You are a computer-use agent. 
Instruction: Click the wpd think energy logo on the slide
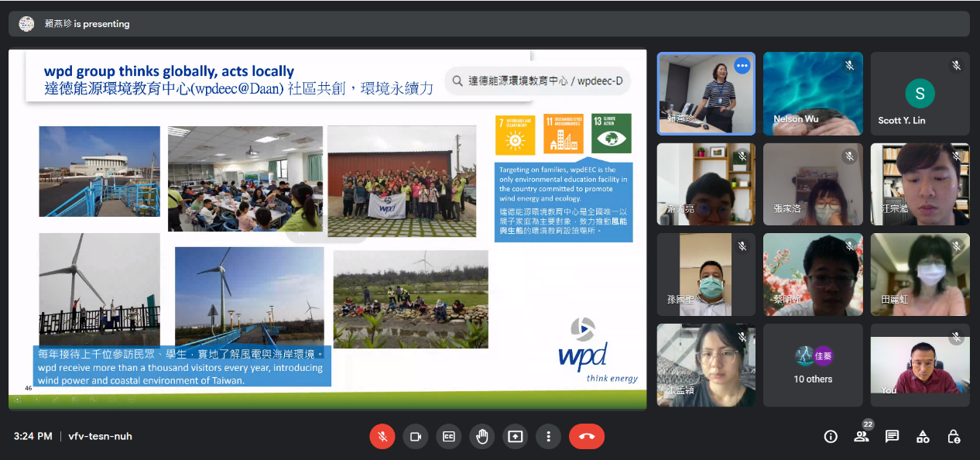pyautogui.click(x=598, y=350)
